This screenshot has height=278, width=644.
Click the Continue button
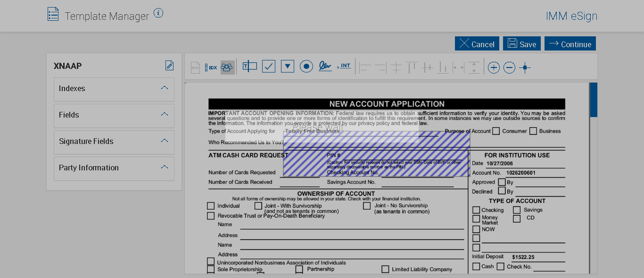point(570,44)
